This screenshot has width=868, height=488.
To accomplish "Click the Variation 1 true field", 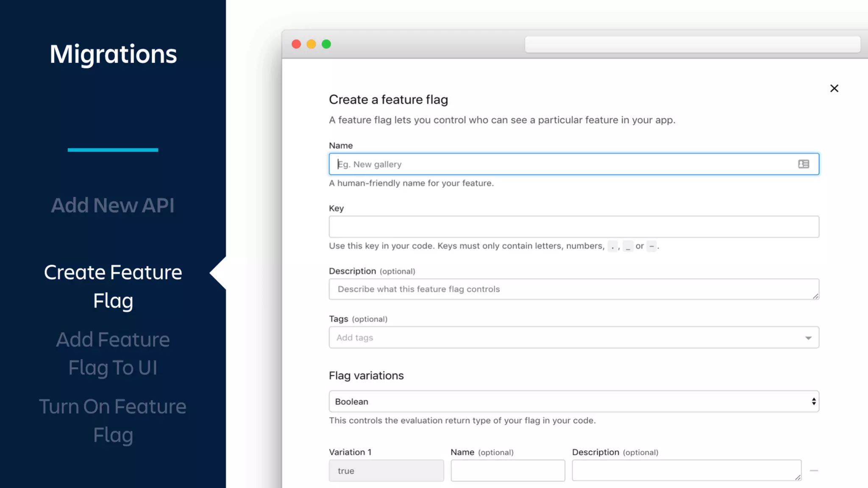I will pyautogui.click(x=386, y=471).
